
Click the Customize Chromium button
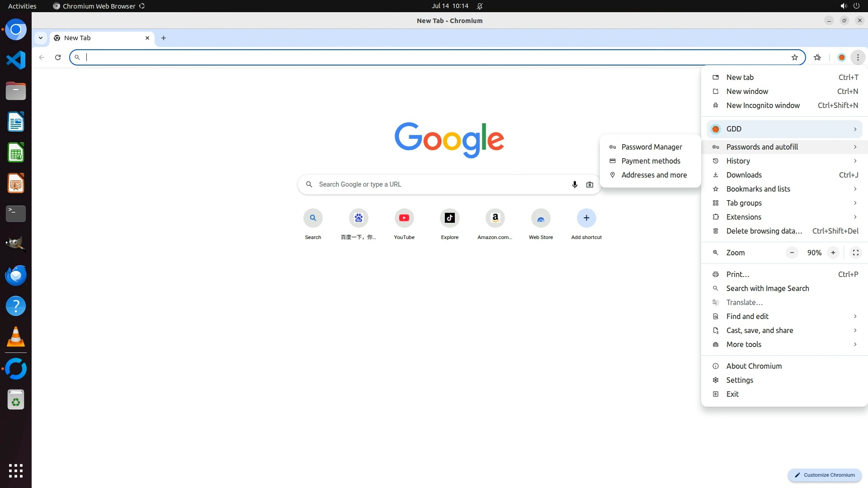click(x=825, y=475)
